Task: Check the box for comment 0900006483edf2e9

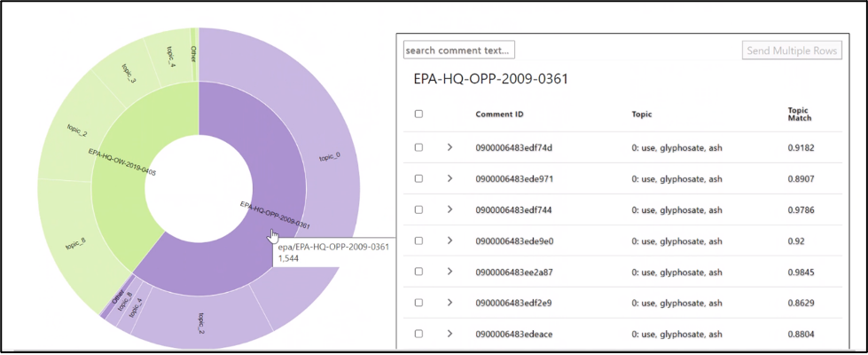Action: [419, 303]
